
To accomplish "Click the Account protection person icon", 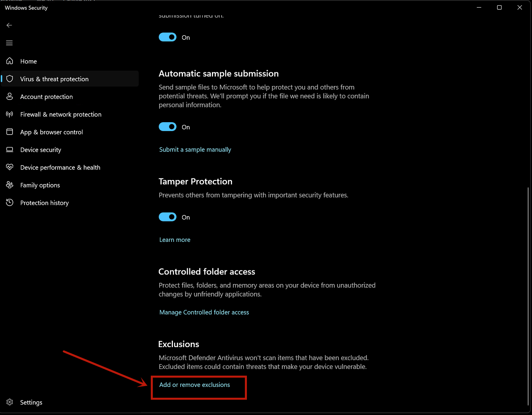I will point(10,96).
